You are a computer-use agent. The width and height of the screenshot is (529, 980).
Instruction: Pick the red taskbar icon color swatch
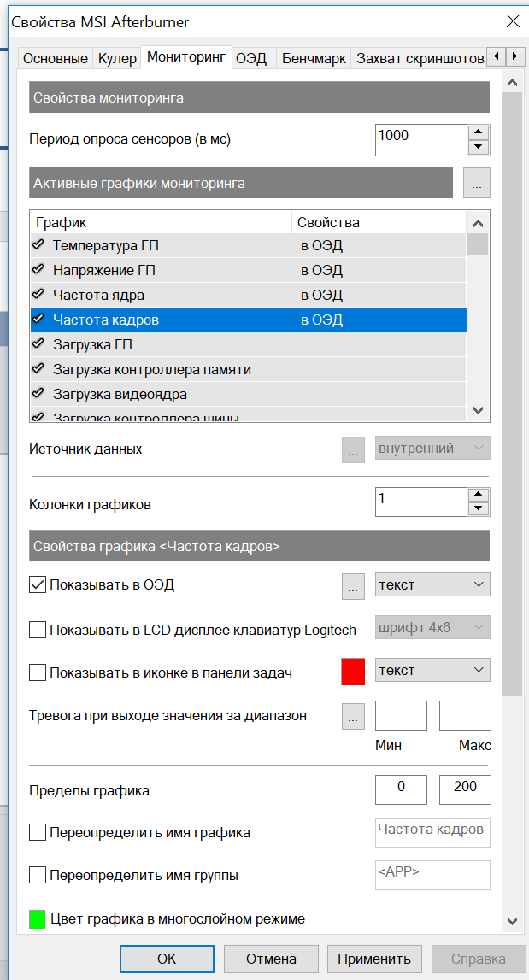pyautogui.click(x=353, y=672)
